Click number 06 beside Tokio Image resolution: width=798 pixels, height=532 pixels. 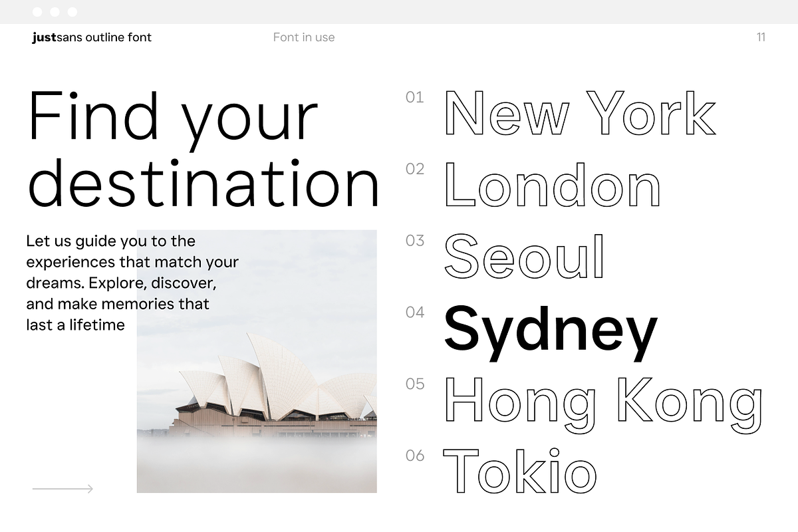click(x=414, y=456)
